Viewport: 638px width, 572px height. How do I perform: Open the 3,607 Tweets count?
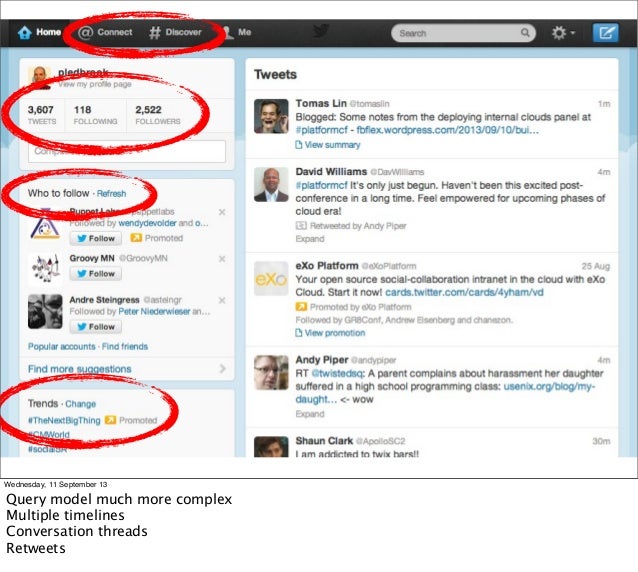[42, 115]
